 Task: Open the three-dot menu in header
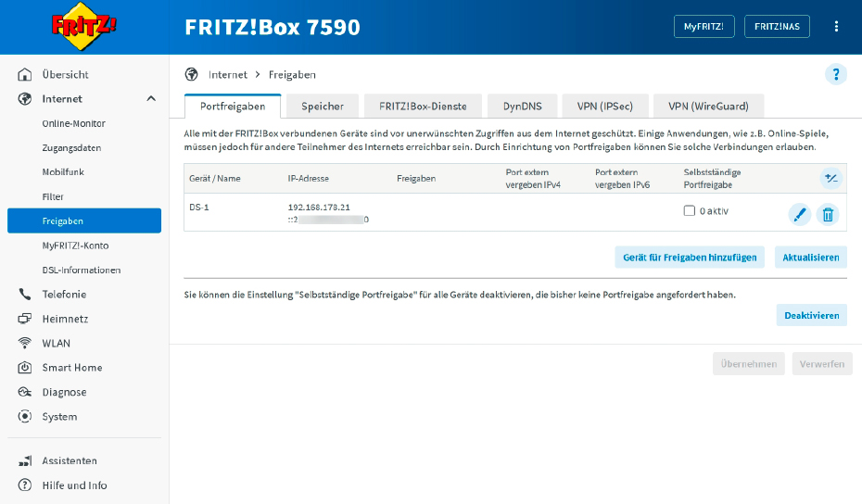point(837,27)
